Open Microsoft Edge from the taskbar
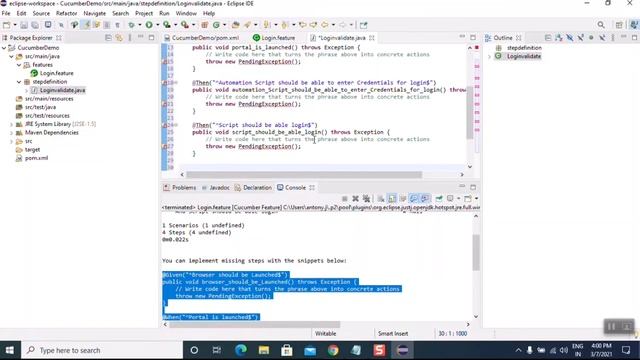The height and width of the screenshot is (360, 640). [x=241, y=350]
